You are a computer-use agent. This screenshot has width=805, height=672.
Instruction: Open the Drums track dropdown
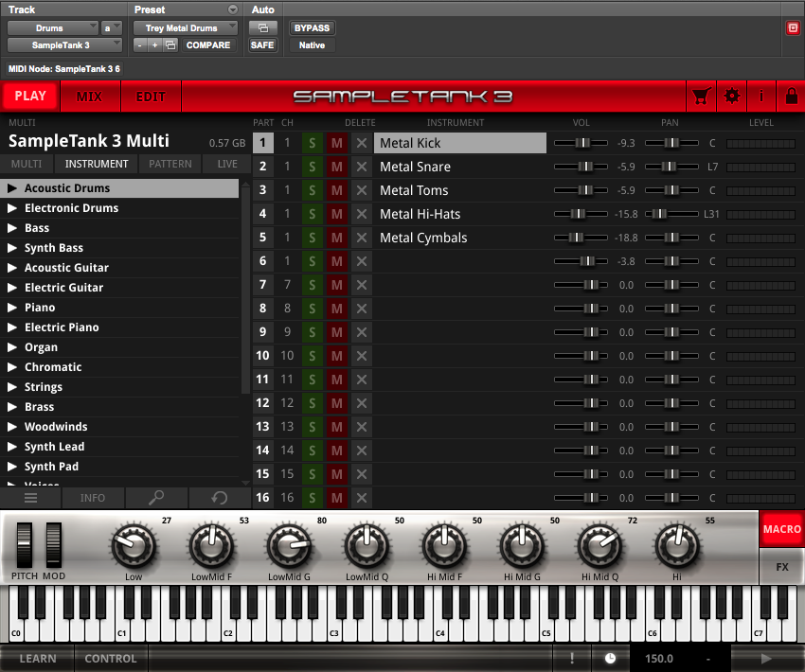pyautogui.click(x=52, y=28)
